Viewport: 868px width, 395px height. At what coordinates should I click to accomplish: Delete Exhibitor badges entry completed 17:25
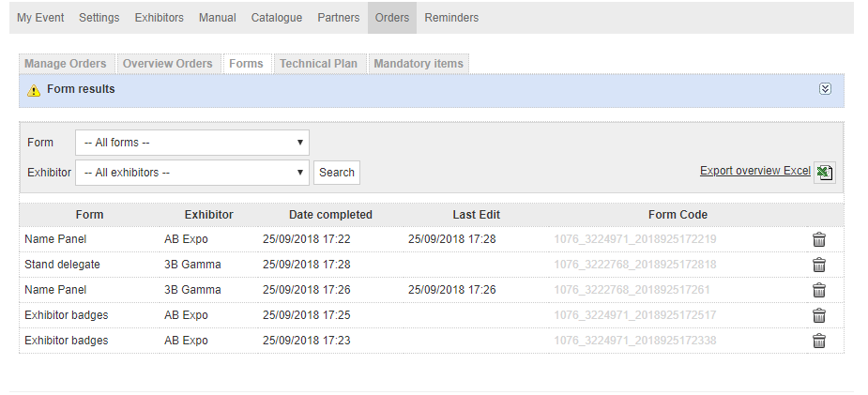(x=818, y=315)
